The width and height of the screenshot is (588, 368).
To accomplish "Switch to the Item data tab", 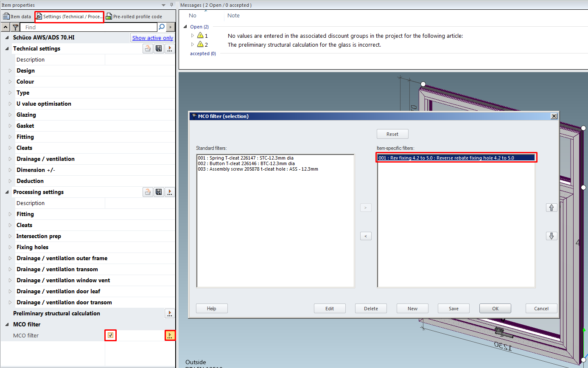I will [x=17, y=17].
